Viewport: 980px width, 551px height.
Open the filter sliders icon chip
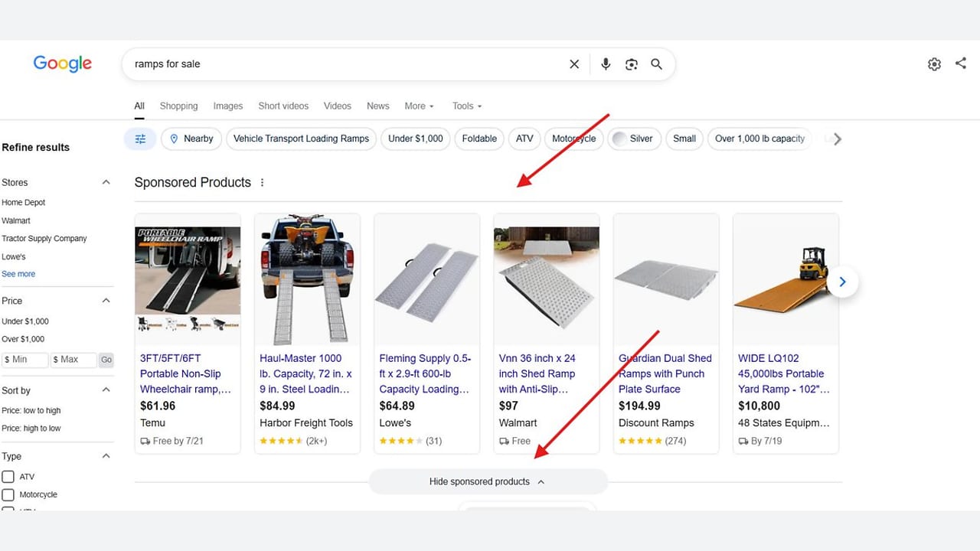[140, 139]
